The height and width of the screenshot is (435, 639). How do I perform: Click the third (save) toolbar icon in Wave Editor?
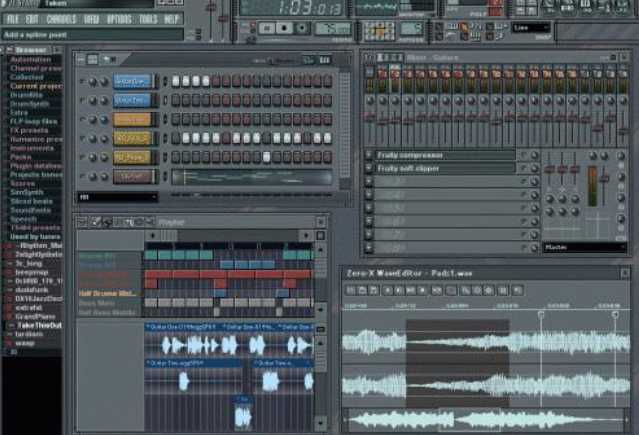click(x=373, y=290)
